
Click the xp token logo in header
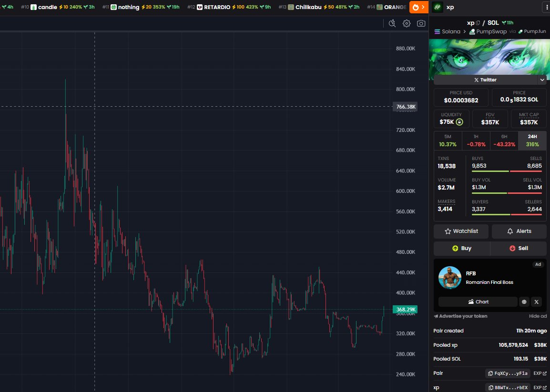point(437,7)
